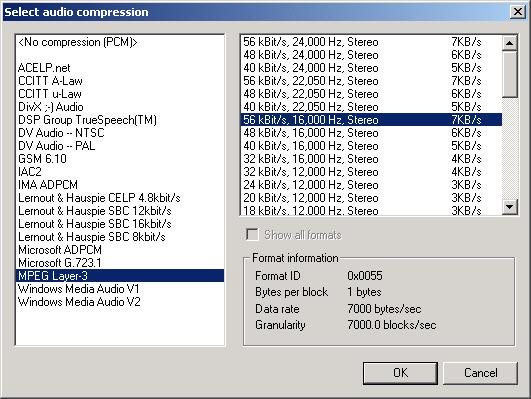Choose Microsoft ADPCM codec
Screen dimensions: 531x399
[120, 250]
